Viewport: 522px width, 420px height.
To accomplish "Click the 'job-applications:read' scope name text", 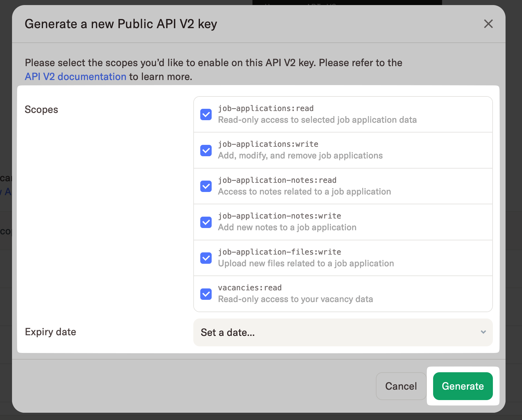I will [x=266, y=108].
